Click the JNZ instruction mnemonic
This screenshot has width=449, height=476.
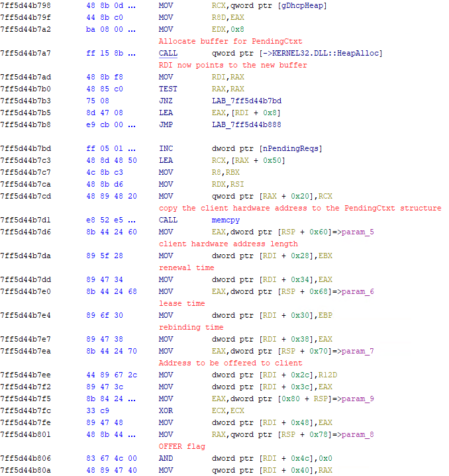point(166,101)
